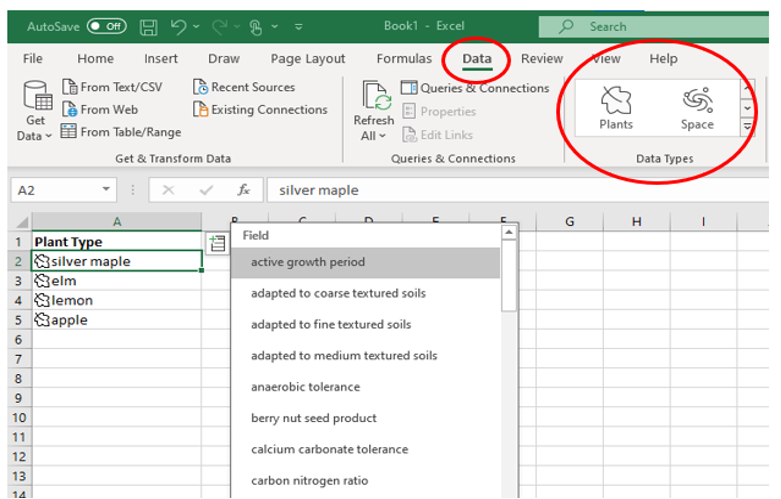The image size is (781, 499).
Task: Select column H header
Action: tap(637, 222)
